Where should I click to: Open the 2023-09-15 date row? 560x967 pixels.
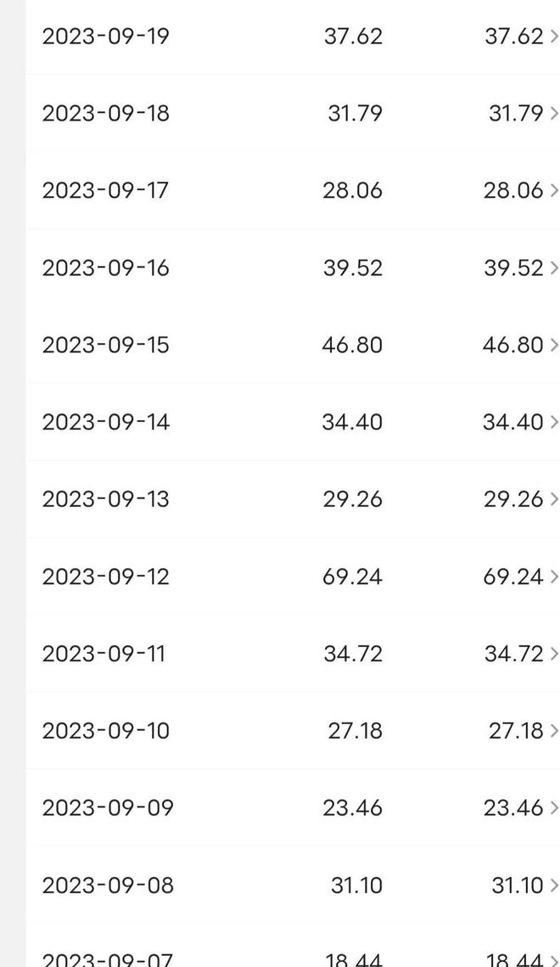293,345
